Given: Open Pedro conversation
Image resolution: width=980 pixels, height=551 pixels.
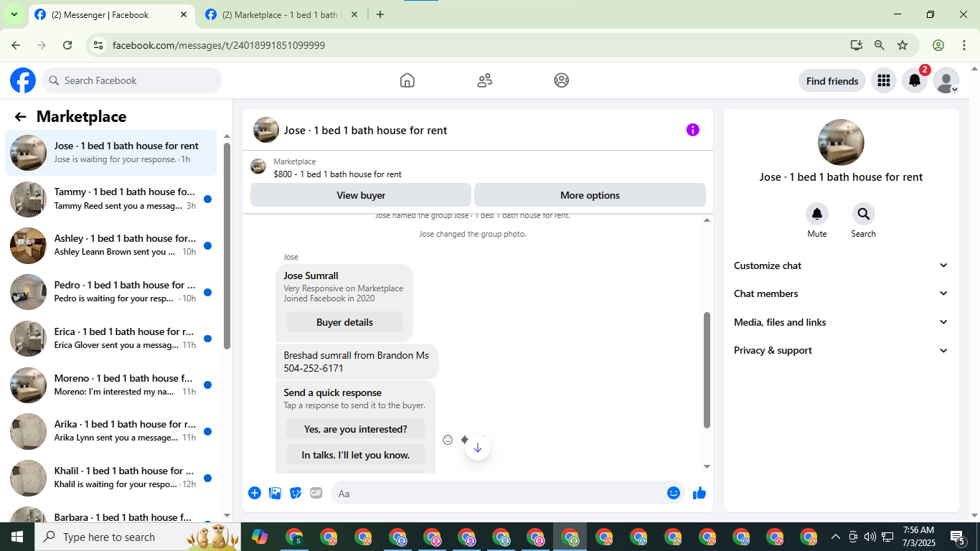Looking at the screenshot, I should point(111,292).
